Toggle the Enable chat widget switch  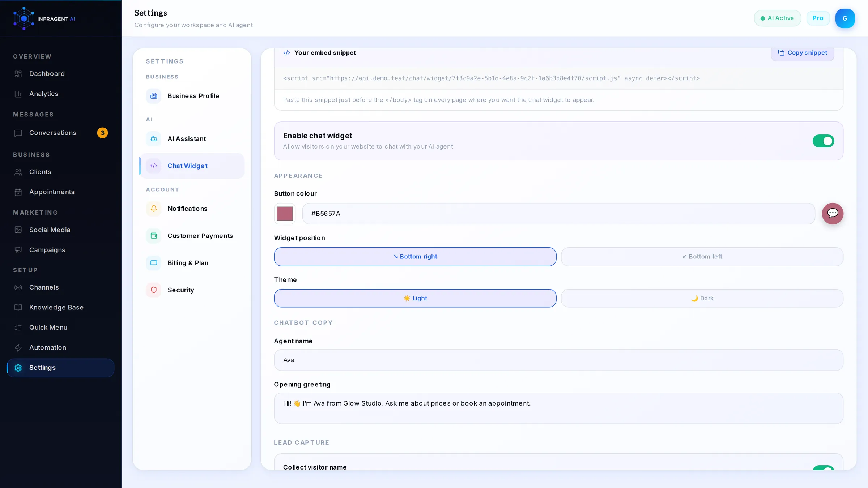[x=823, y=141]
